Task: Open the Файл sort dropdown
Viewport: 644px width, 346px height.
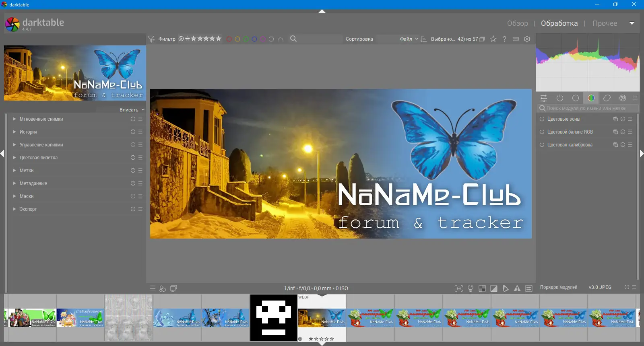Action: (409, 39)
